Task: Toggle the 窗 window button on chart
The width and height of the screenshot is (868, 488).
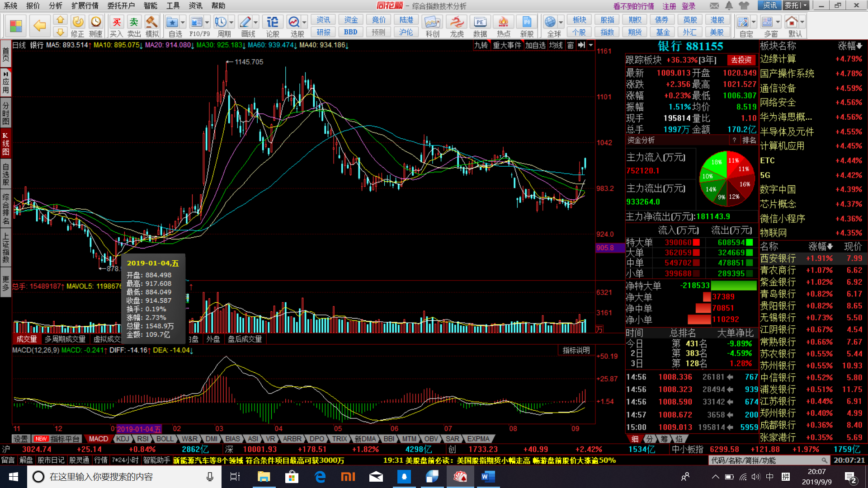Action: click(571, 45)
